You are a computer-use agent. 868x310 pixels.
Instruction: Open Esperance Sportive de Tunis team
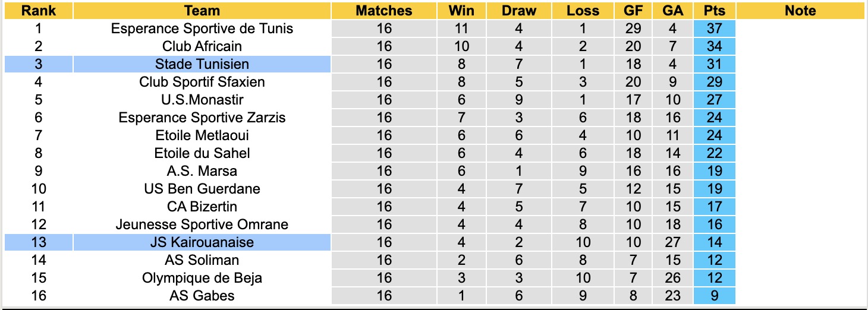point(202,29)
